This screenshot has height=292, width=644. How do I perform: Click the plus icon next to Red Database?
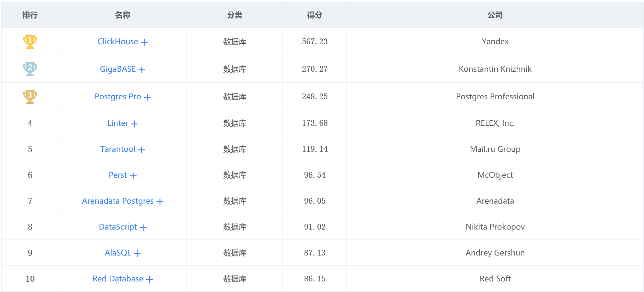point(150,279)
